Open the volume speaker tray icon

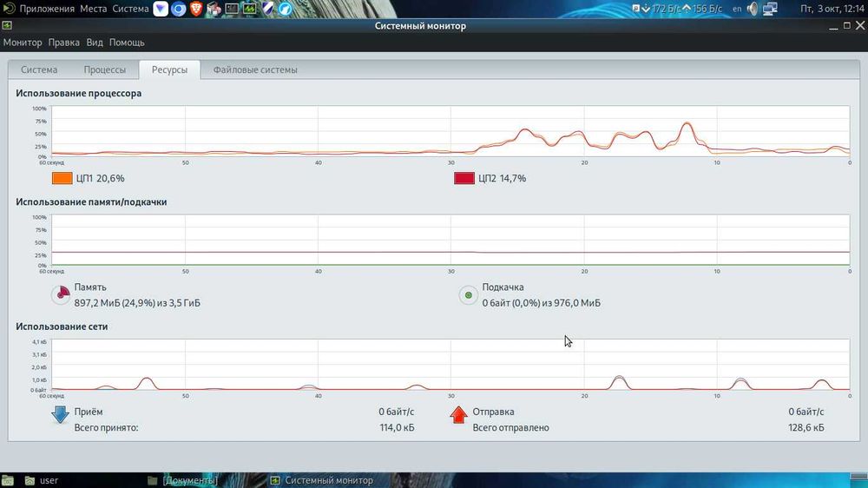(x=753, y=9)
